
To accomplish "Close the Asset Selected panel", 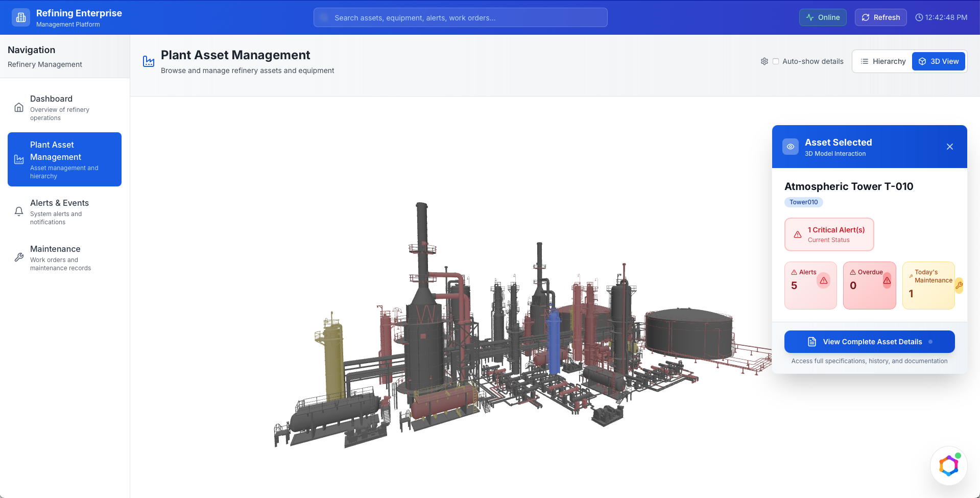I will (x=949, y=147).
